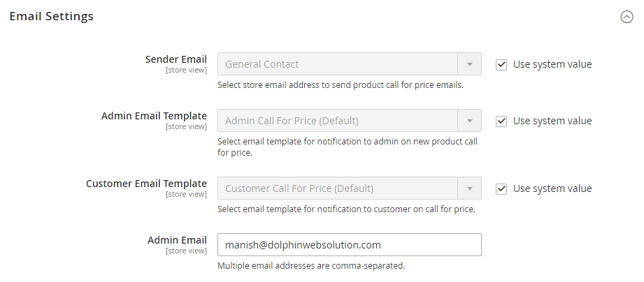Uncheck Use system value for Admin Email Template
The height and width of the screenshot is (282, 644).
pyautogui.click(x=501, y=121)
